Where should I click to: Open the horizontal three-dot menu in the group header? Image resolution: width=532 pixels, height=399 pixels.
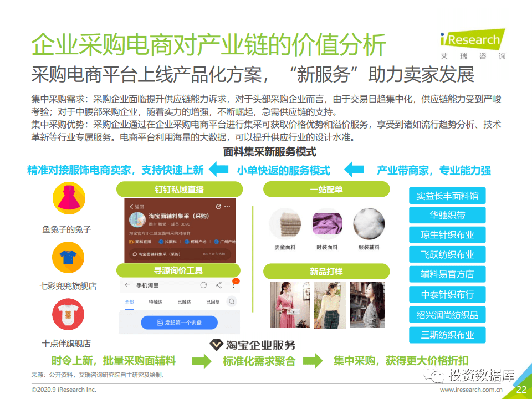[x=227, y=206]
